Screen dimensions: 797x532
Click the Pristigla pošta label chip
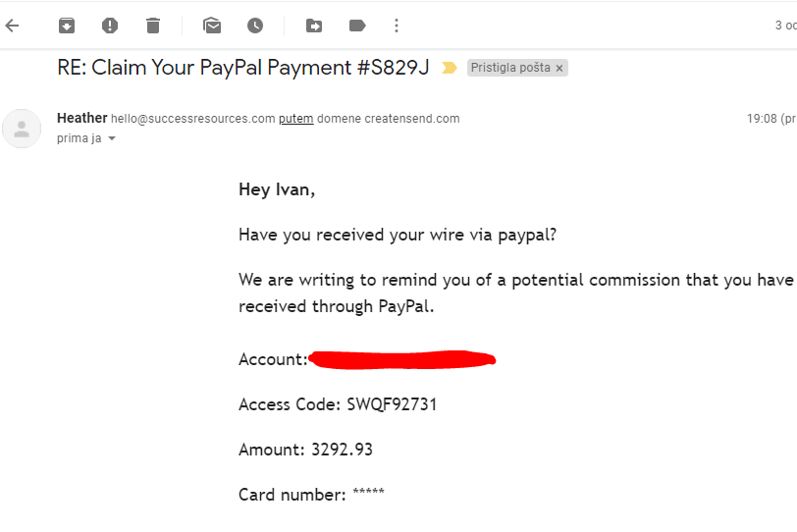[x=510, y=68]
